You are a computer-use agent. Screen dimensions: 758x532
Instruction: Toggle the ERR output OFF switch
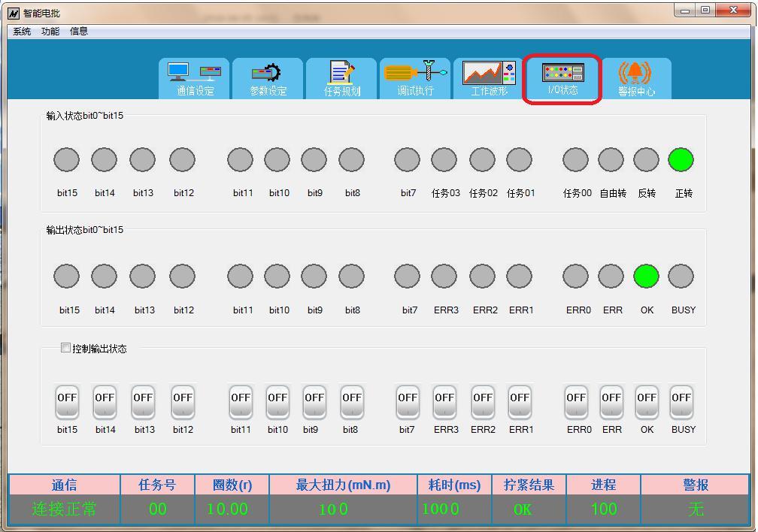pyautogui.click(x=611, y=402)
